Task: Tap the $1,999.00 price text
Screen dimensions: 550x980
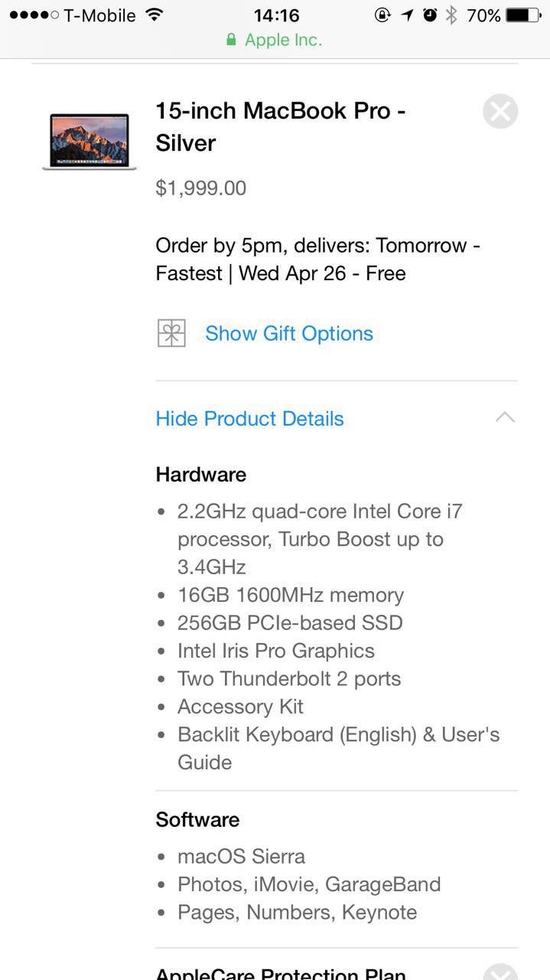Action: pyautogui.click(x=200, y=188)
